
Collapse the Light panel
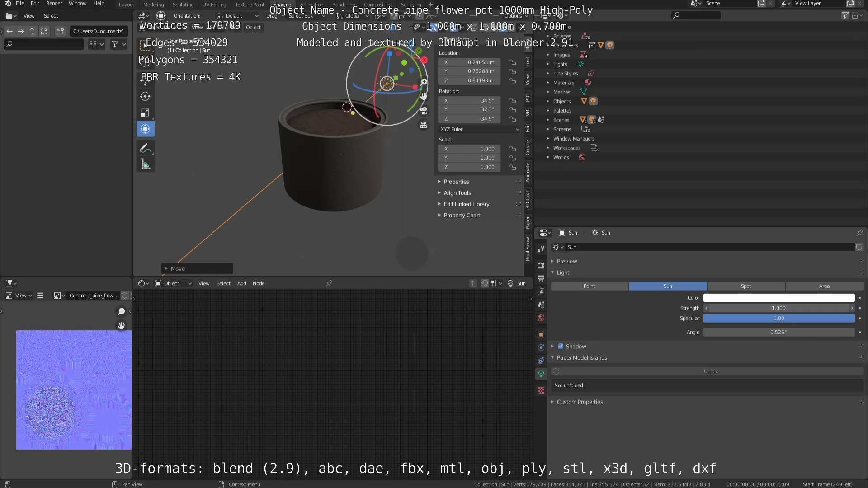coord(563,272)
